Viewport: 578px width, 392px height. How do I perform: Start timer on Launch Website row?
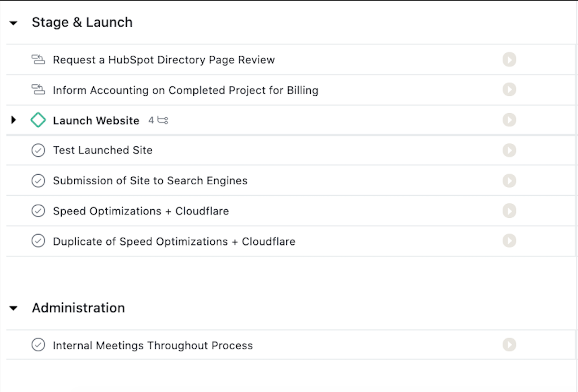[509, 120]
